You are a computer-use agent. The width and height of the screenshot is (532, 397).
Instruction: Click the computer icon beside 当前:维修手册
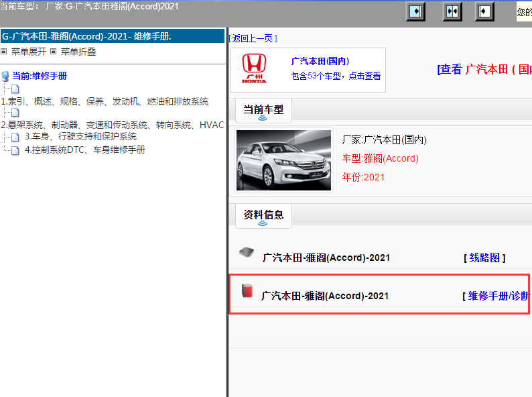point(5,76)
